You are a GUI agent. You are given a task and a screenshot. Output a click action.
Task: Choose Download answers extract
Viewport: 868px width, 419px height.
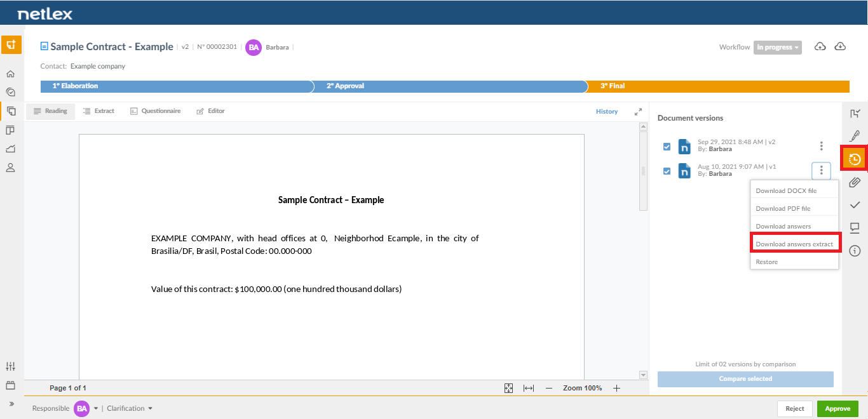click(x=794, y=244)
